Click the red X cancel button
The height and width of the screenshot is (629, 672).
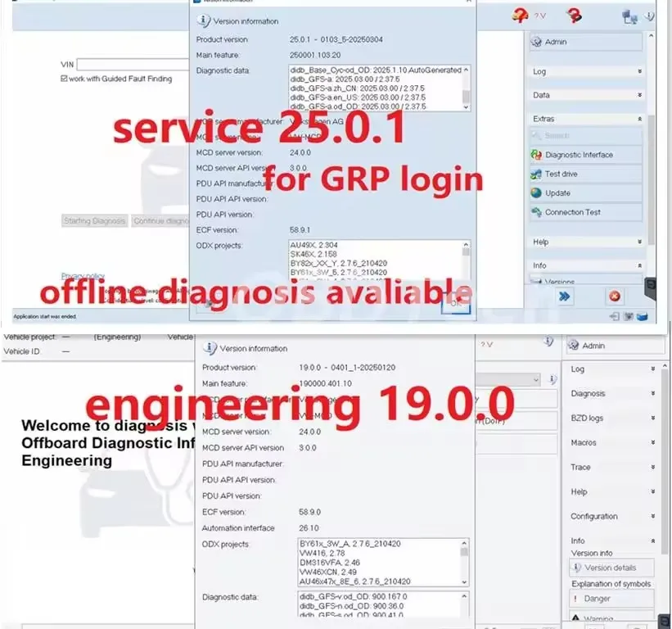[615, 296]
